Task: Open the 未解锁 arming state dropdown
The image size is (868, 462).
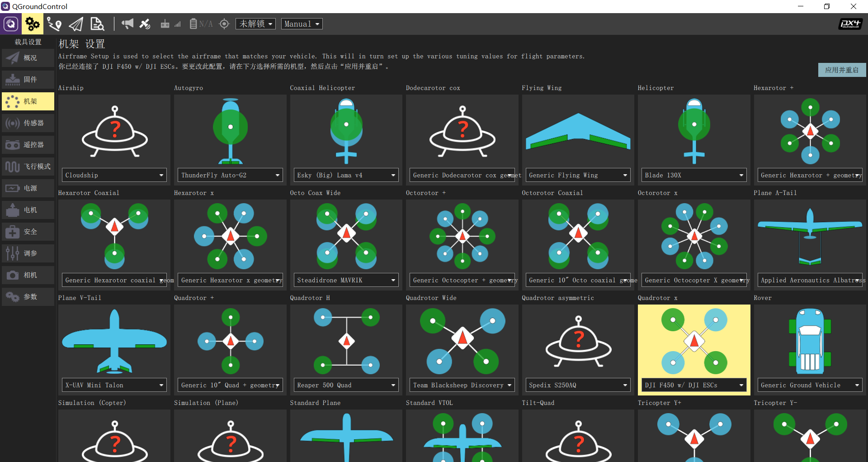Action: [255, 24]
